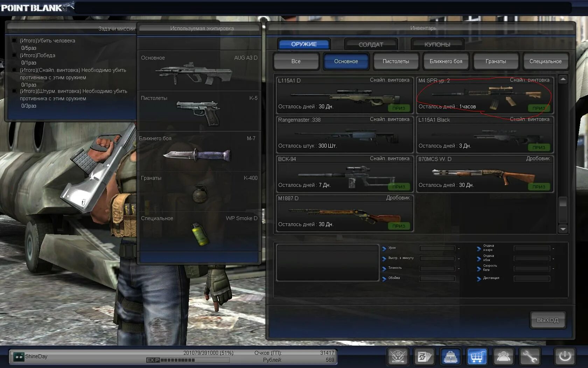Click the inventory list down arrow
Screen dimensions: 588x368
(563, 229)
